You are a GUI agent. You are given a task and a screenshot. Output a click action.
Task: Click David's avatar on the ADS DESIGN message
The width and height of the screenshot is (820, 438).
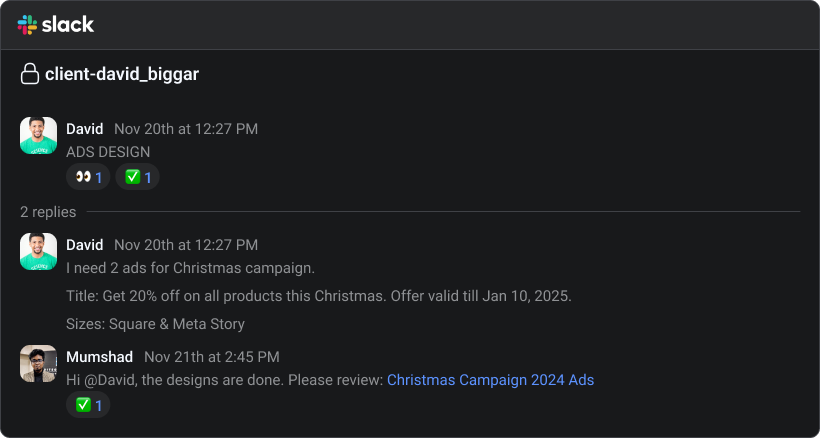(38, 135)
